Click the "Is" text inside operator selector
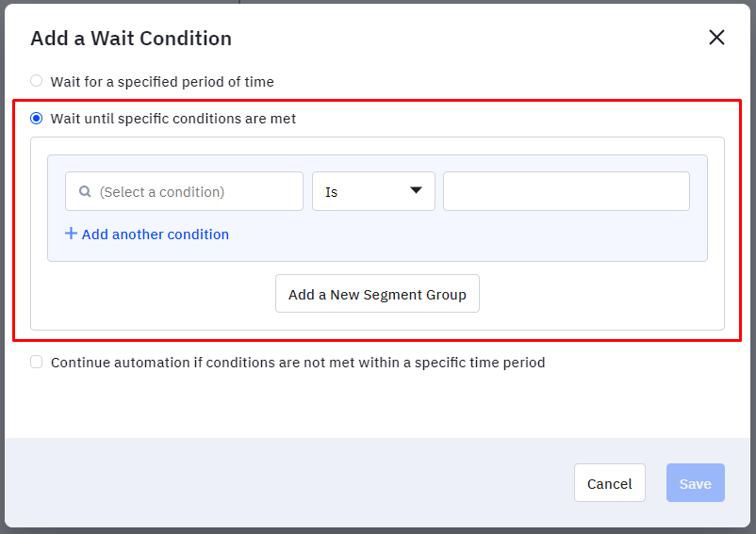This screenshot has height=534, width=756. tap(331, 192)
